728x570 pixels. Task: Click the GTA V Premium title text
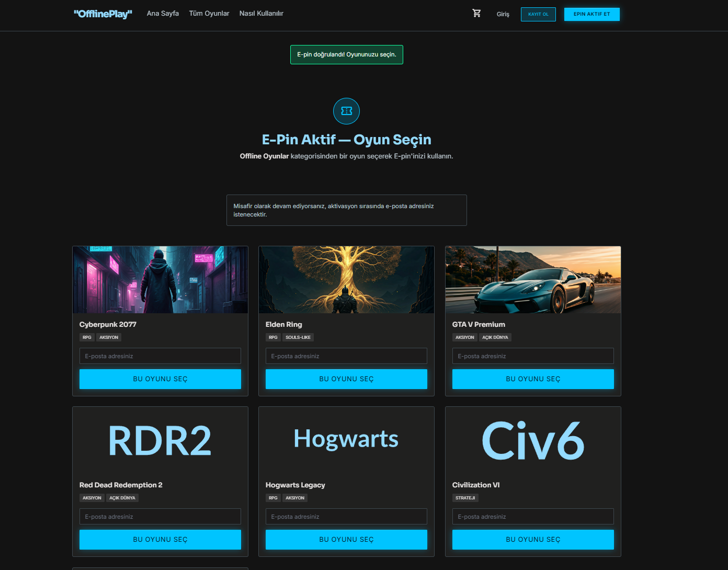click(x=479, y=325)
